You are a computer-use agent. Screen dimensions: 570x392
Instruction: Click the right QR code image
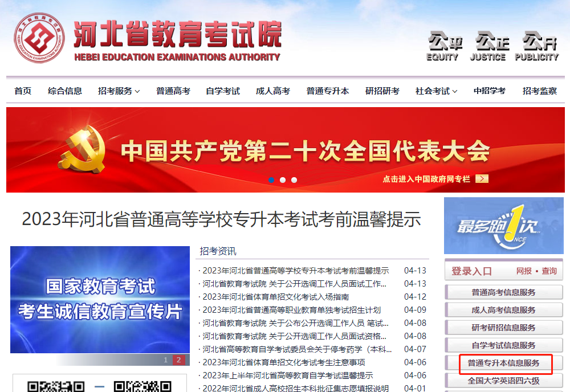point(142,386)
